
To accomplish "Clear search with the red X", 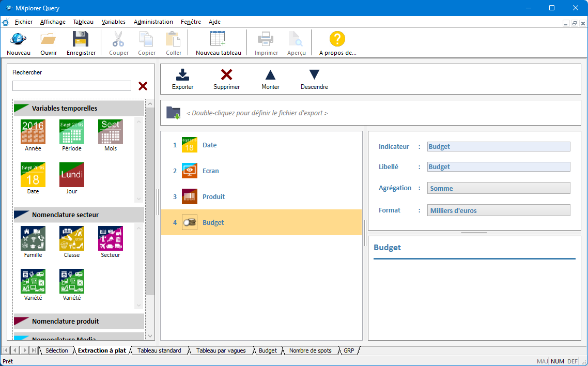I will pos(143,86).
